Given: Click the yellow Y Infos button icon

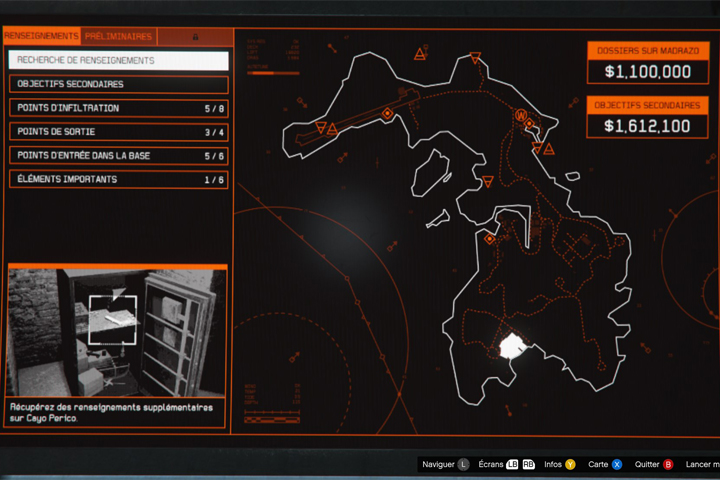Looking at the screenshot, I should (x=570, y=464).
